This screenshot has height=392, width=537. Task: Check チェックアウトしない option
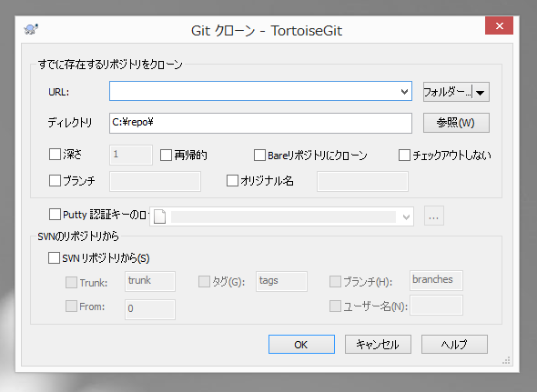404,156
